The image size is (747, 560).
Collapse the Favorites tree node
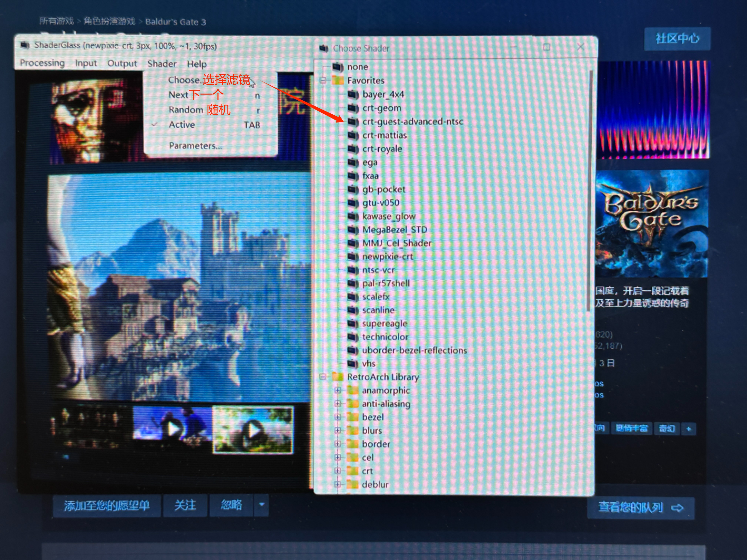[x=323, y=80]
